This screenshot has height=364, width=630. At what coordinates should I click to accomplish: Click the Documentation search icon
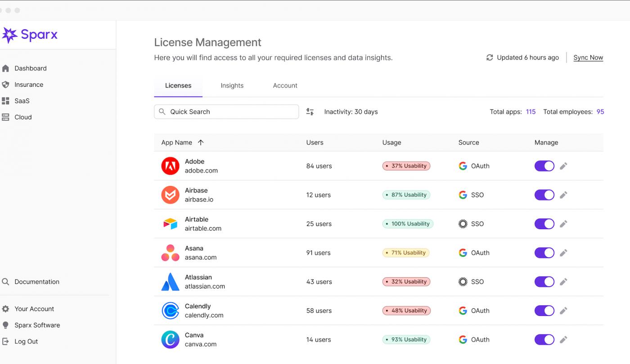(5, 282)
